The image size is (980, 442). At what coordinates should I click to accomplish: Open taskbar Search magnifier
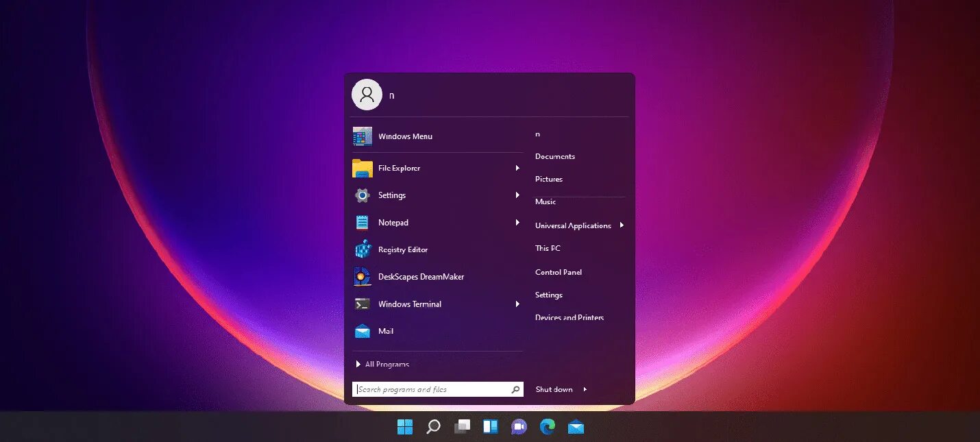tap(433, 427)
